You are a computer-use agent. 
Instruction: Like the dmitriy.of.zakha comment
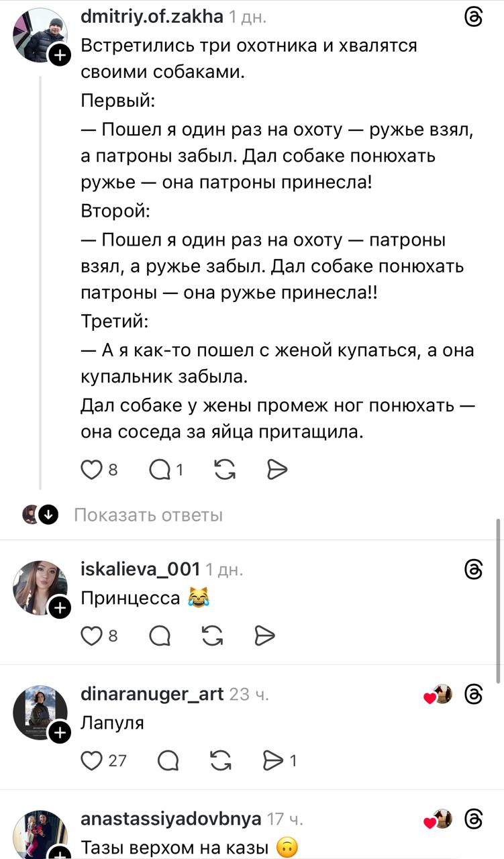(x=91, y=470)
